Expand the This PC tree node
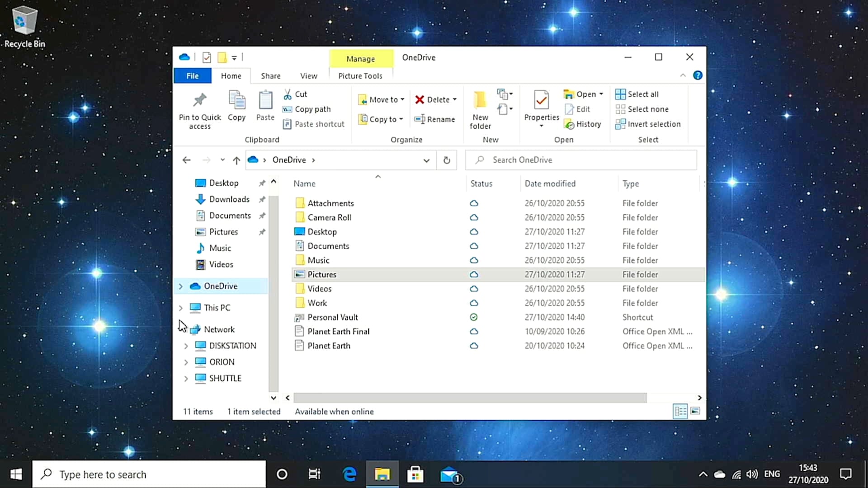 pos(180,308)
